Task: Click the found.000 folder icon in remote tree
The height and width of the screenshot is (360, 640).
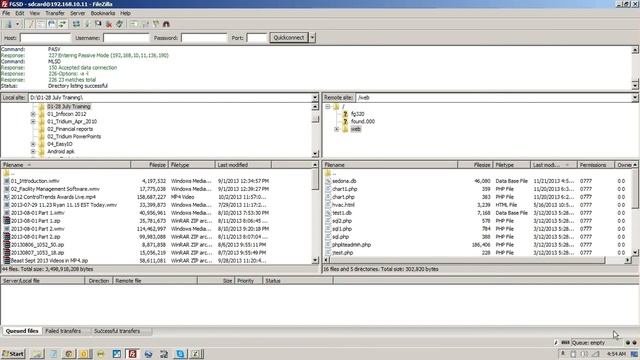Action: click(345, 121)
